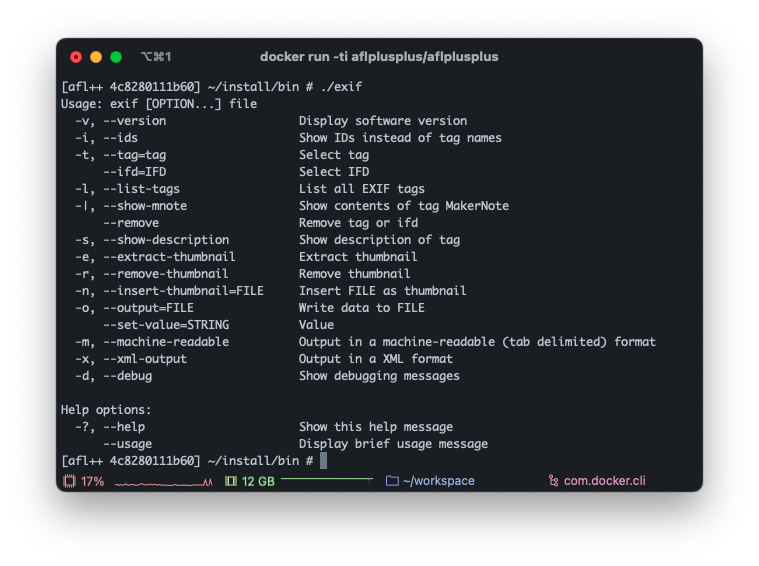759x566 pixels.
Task: Click the 'Help options:' heading text
Action: (x=106, y=410)
